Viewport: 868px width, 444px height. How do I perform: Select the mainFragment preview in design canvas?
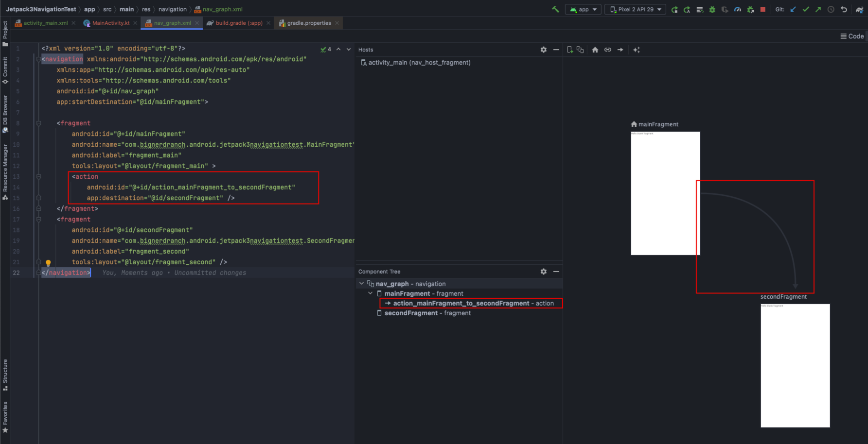(x=665, y=193)
